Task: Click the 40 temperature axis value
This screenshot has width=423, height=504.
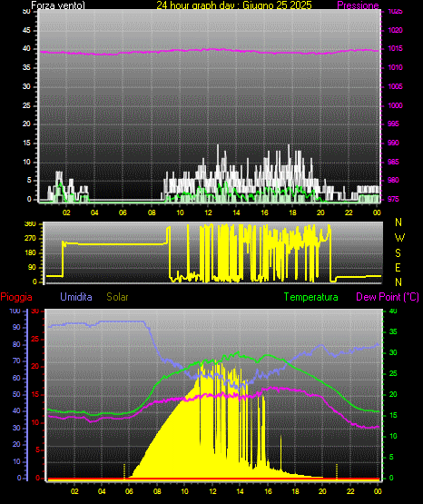Action: click(x=393, y=311)
